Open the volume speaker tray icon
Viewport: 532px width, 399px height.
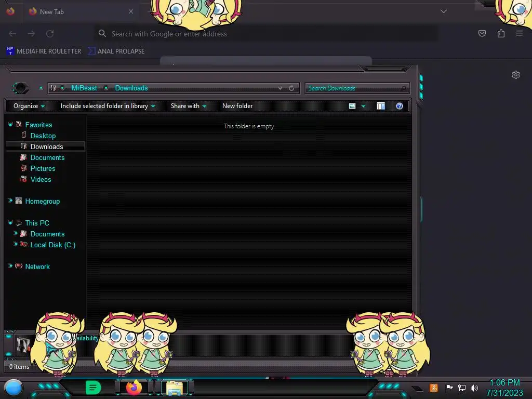click(x=474, y=388)
